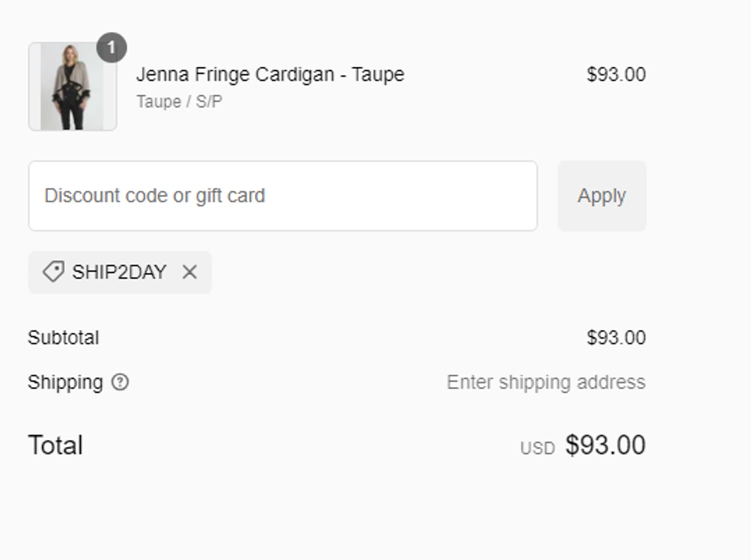751x560 pixels.
Task: Focus the discount code or gift card field
Action: [x=283, y=196]
